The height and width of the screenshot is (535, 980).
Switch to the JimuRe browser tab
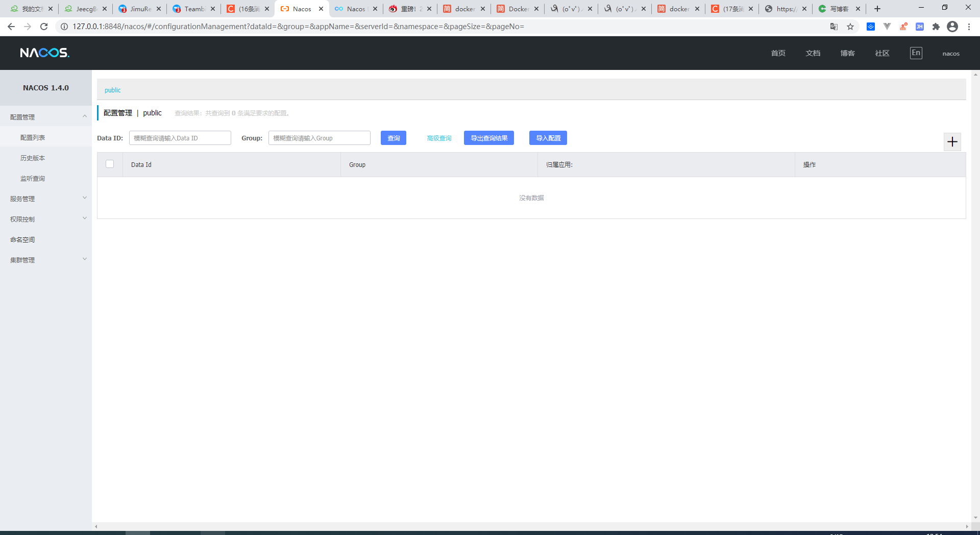tap(139, 9)
